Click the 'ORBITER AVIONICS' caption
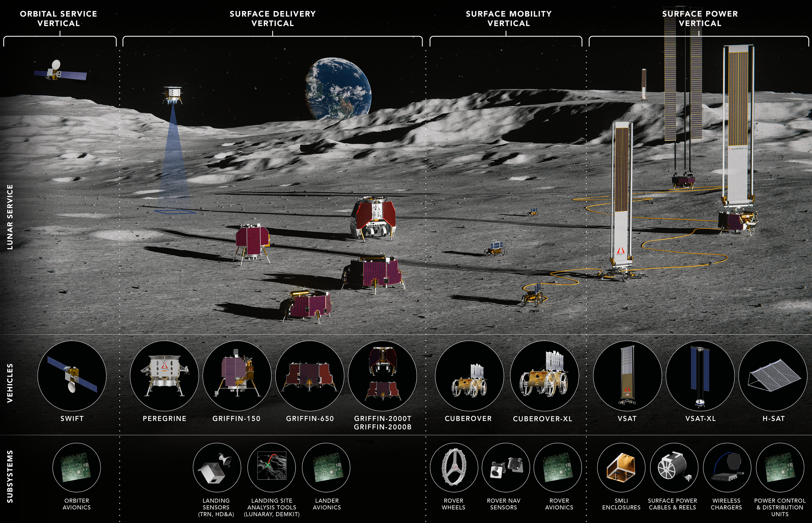Screen dimensions: 812x523 pos(77,504)
